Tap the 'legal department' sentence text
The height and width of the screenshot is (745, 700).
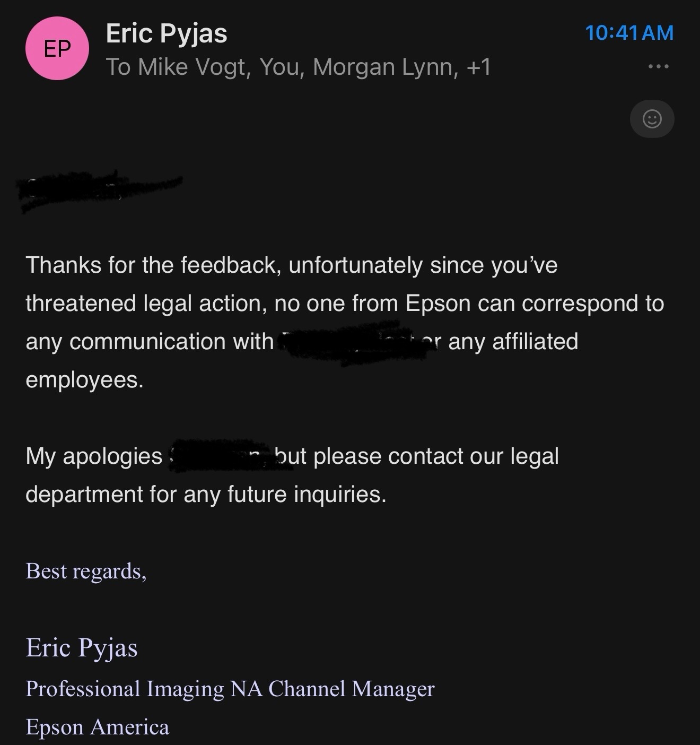pyautogui.click(x=292, y=475)
